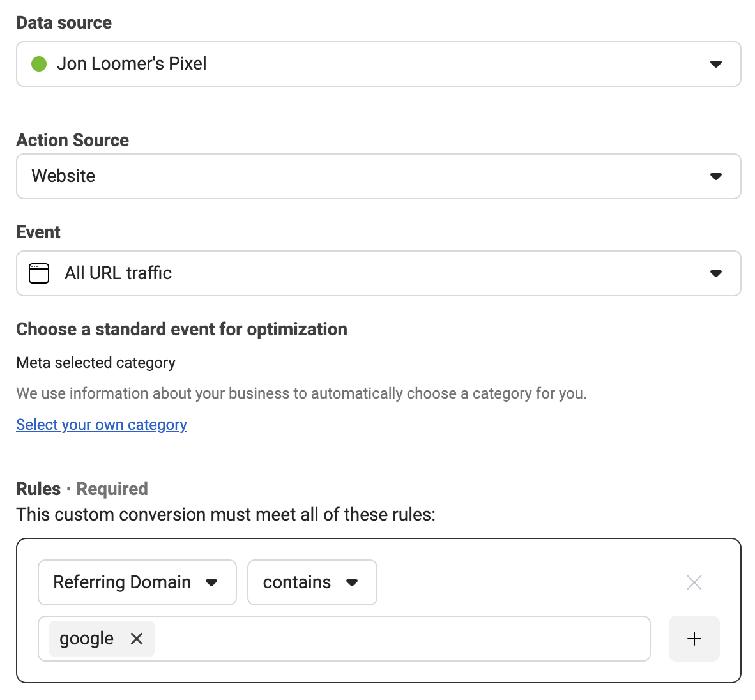Open the Action Source Website dropdown
Screen dimensions: 755x700
pos(379,176)
